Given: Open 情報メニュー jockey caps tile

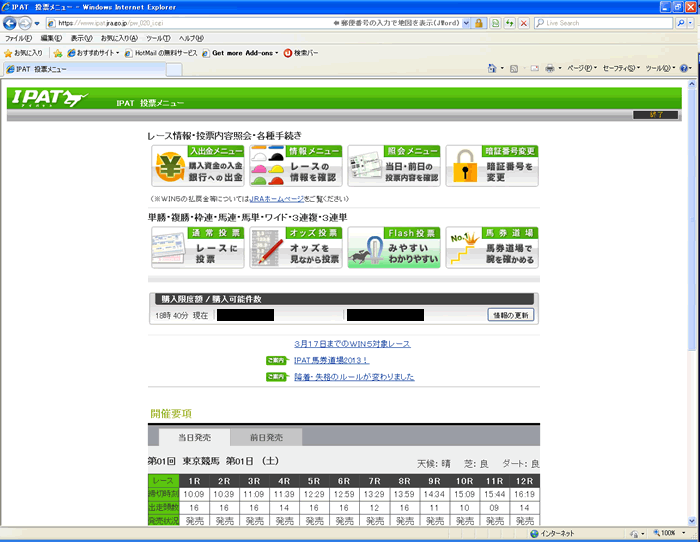Looking at the screenshot, I should pos(296,166).
